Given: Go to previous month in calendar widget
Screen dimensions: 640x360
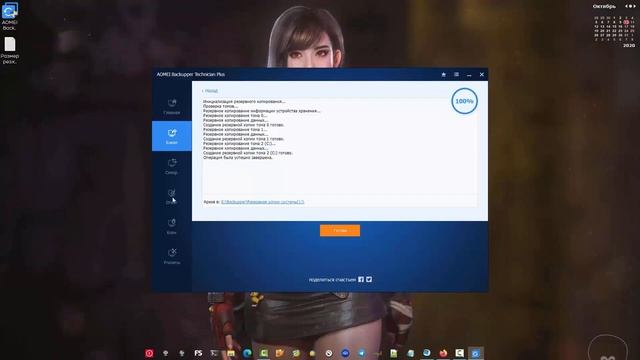Looking at the screenshot, I should (627, 6).
